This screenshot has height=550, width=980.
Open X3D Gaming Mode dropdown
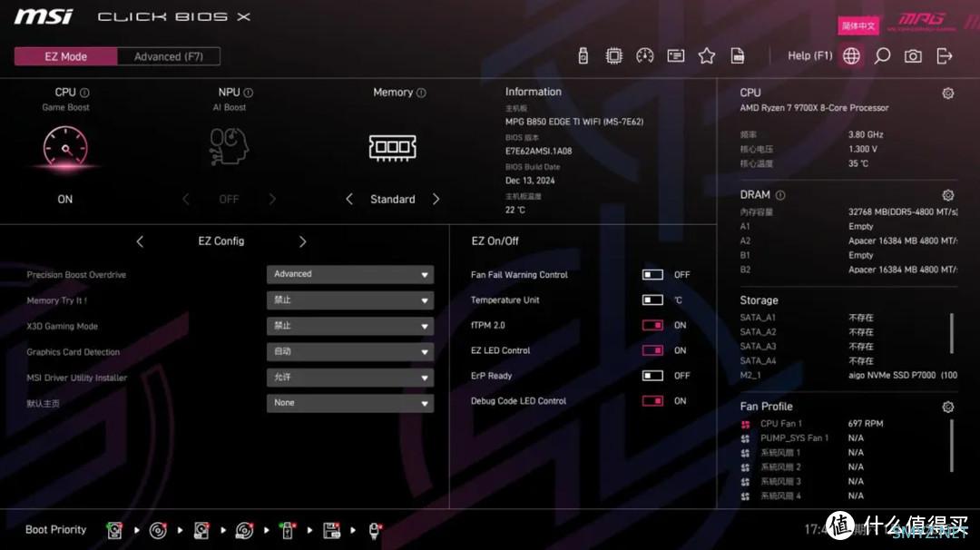[x=350, y=326]
